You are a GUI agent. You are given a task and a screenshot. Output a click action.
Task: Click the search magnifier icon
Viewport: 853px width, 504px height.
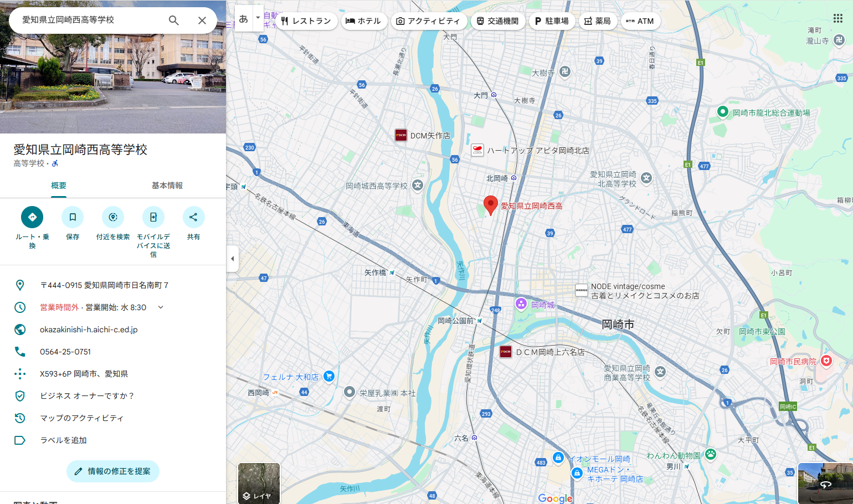[174, 20]
